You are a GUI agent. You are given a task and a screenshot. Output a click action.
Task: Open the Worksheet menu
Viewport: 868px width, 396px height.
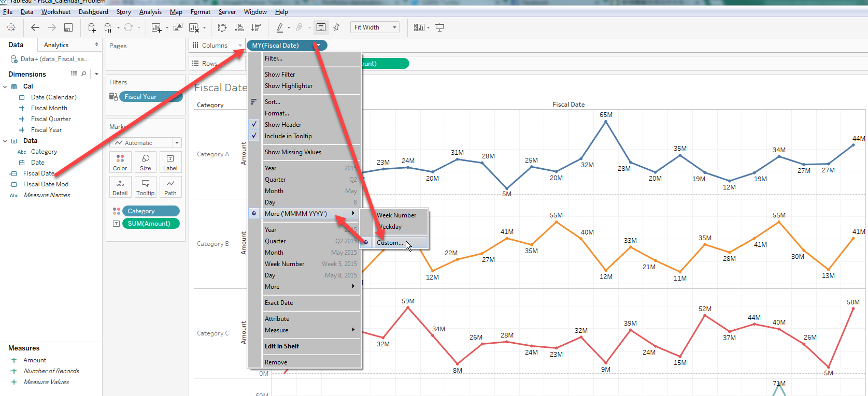click(x=56, y=12)
